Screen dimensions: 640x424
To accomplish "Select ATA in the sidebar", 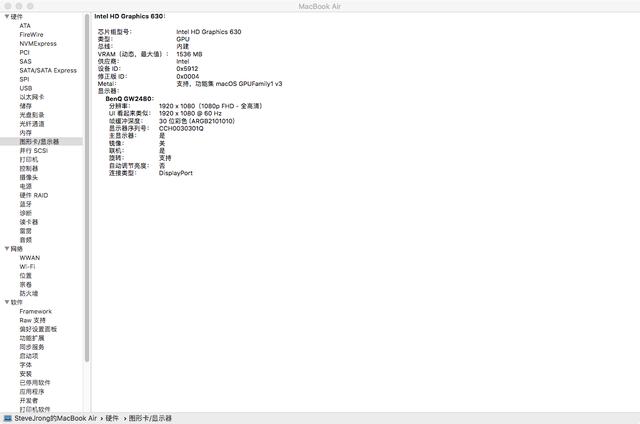I will point(25,25).
